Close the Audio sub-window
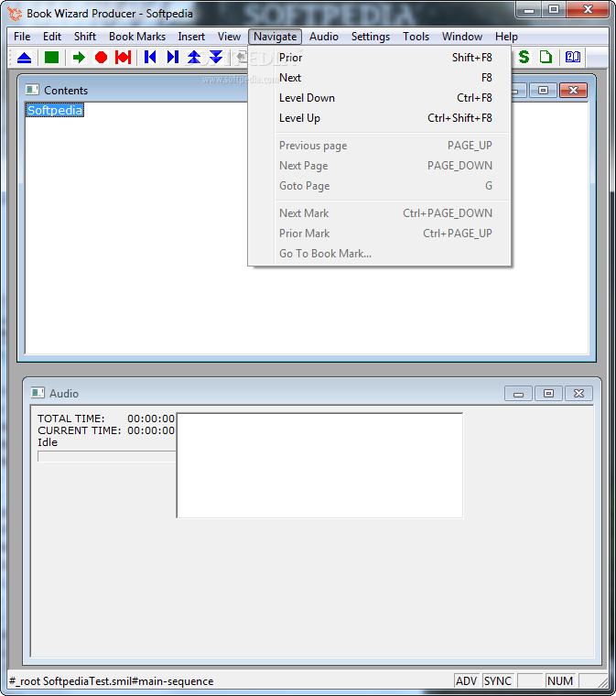 (578, 393)
